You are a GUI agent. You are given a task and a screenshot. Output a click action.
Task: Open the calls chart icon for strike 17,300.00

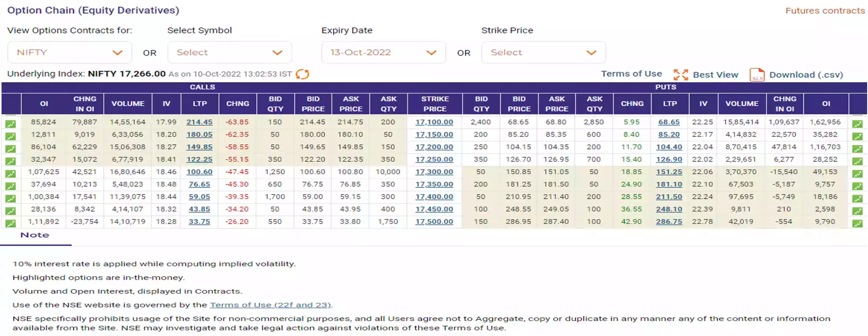10,174
